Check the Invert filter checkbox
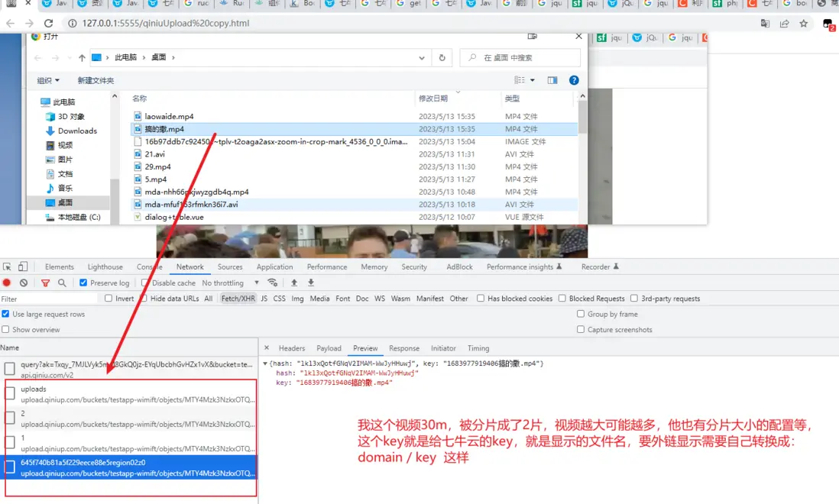The image size is (839, 504). 109,299
